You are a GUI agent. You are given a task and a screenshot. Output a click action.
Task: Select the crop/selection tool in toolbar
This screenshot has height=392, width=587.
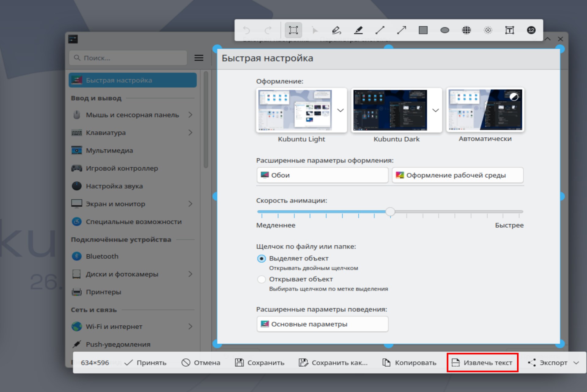coord(293,30)
